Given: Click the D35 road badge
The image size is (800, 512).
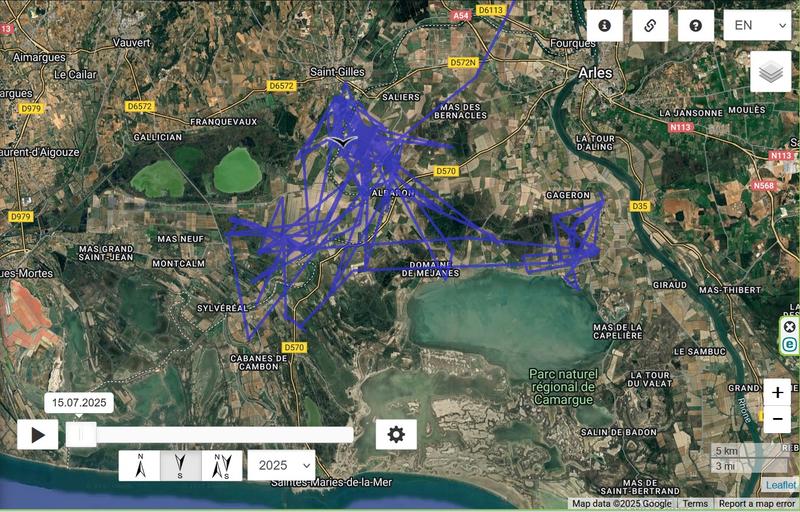Looking at the screenshot, I should [639, 206].
